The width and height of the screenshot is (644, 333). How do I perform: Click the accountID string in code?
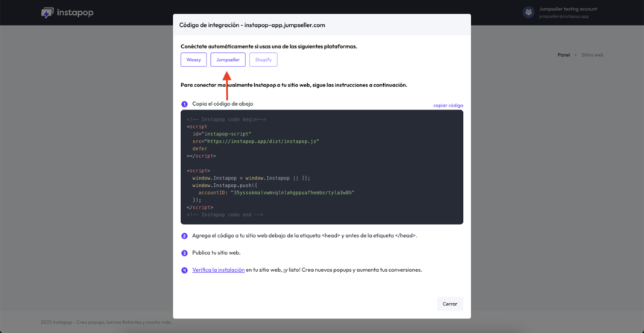pos(292,192)
